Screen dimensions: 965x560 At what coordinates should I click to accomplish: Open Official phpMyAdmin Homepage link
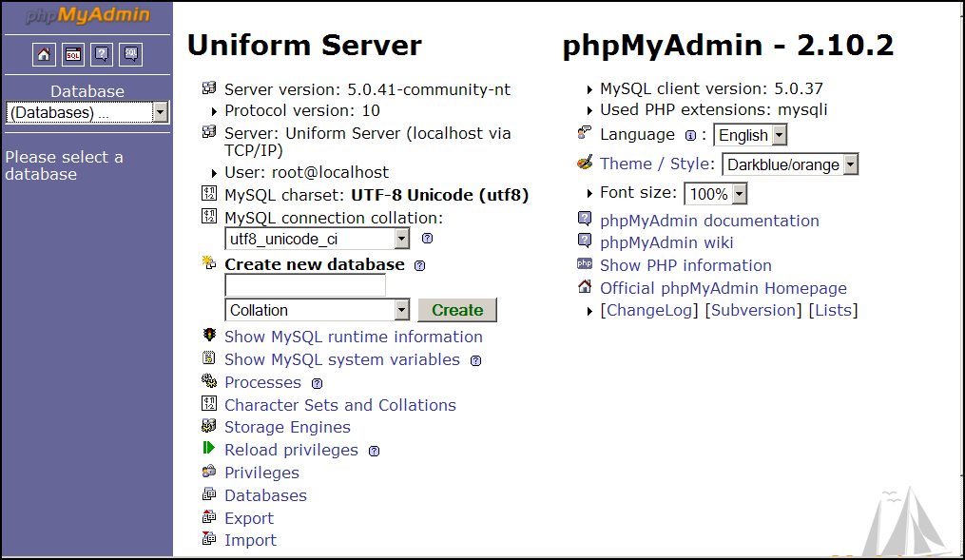click(724, 288)
